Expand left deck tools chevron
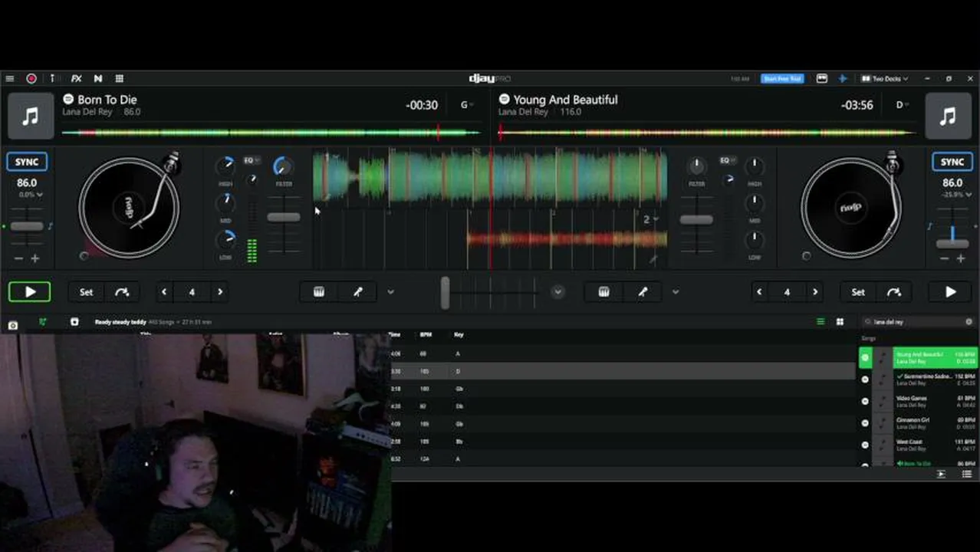Viewport: 980px width, 552px height. (x=390, y=292)
